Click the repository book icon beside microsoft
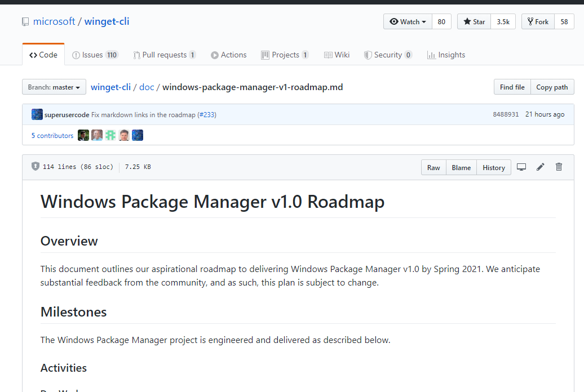 tap(25, 22)
